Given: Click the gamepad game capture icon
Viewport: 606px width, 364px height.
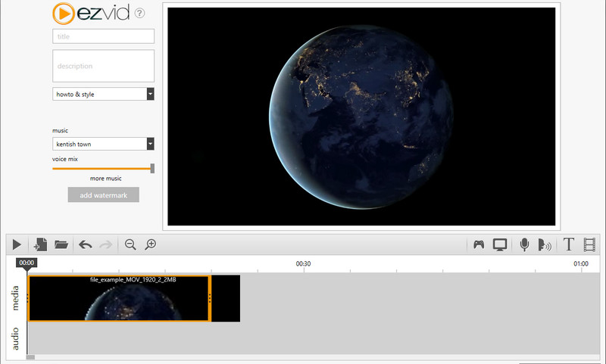Looking at the screenshot, I should (x=479, y=244).
